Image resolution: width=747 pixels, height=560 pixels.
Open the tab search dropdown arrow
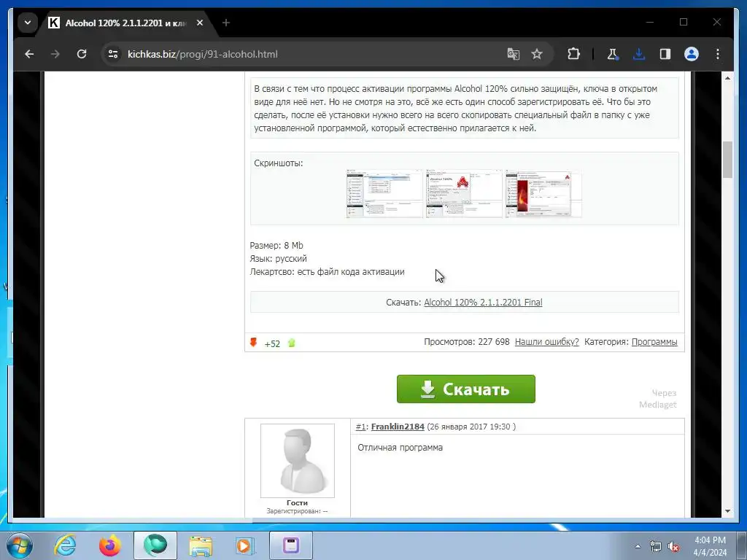(x=28, y=23)
